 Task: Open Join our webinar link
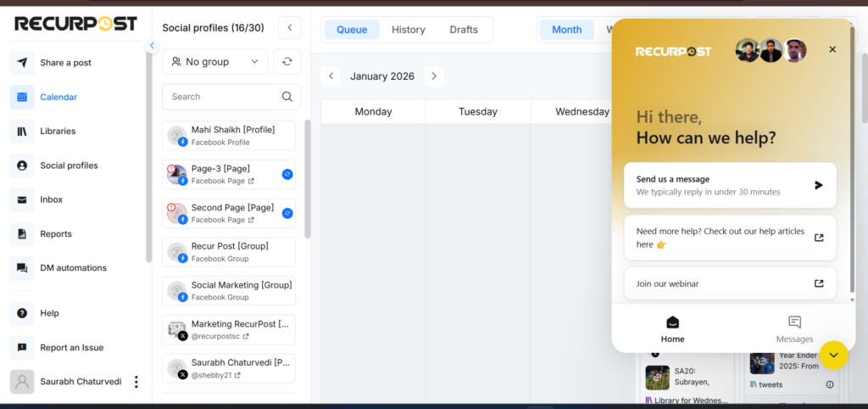pos(730,283)
